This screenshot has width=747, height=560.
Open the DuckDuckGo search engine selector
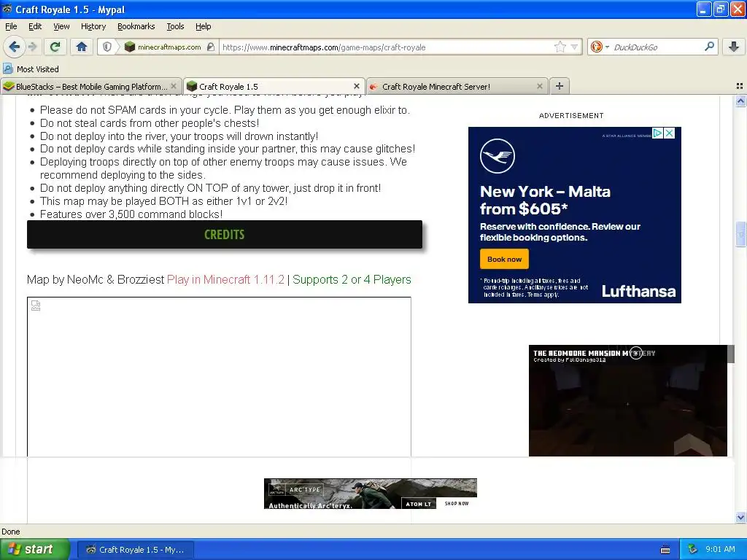tap(600, 47)
